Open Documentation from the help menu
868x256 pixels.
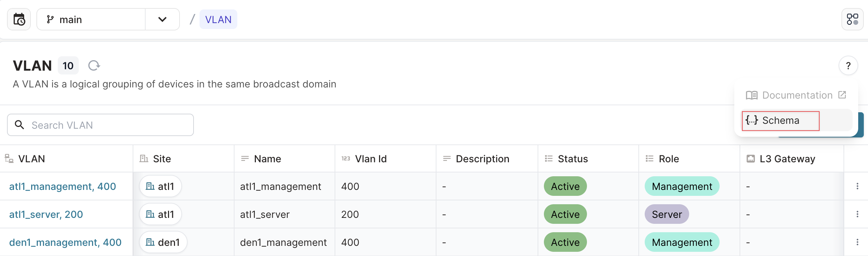point(796,95)
